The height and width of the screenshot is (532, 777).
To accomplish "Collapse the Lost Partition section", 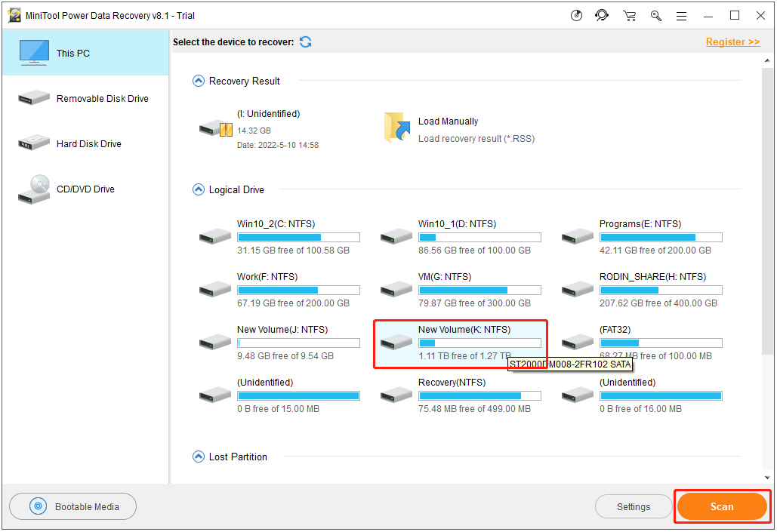I will 198,457.
